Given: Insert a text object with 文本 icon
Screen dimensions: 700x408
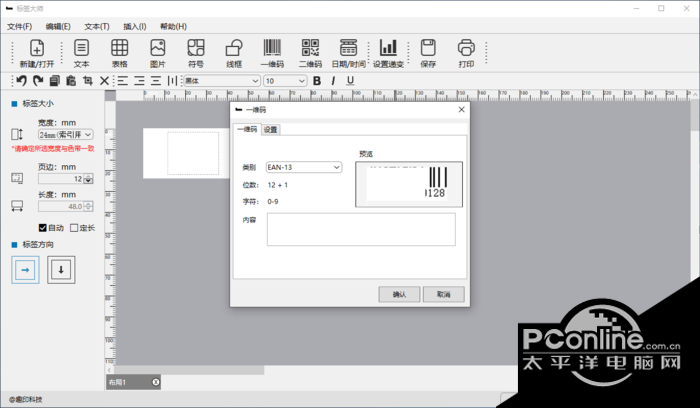Looking at the screenshot, I should coord(81,54).
